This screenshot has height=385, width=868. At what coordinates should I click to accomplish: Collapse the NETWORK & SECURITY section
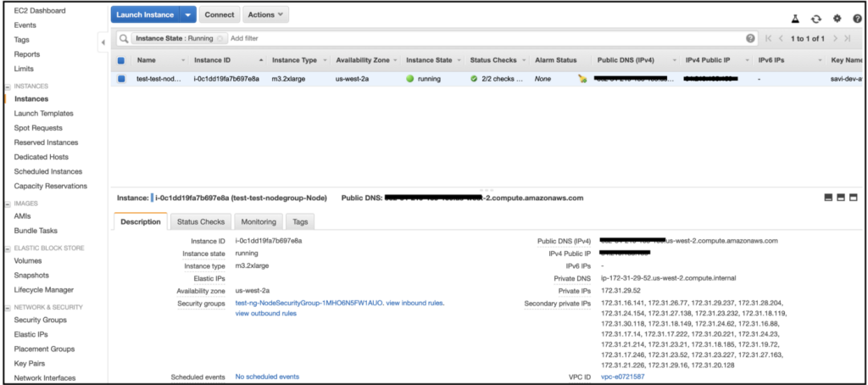(x=8, y=308)
